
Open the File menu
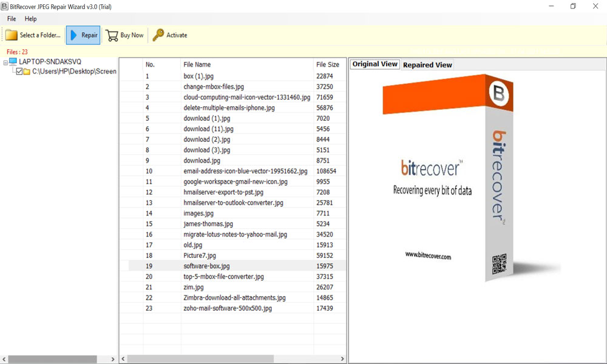pyautogui.click(x=12, y=19)
